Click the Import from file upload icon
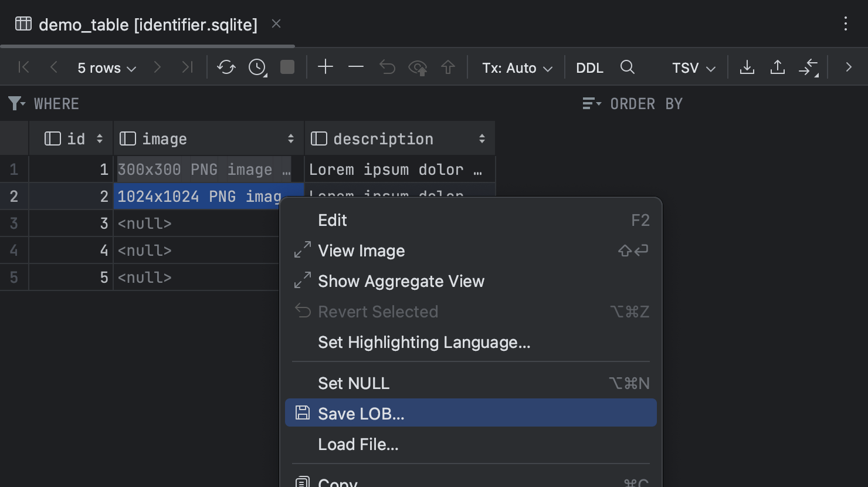Image resolution: width=868 pixels, height=487 pixels. tap(777, 67)
